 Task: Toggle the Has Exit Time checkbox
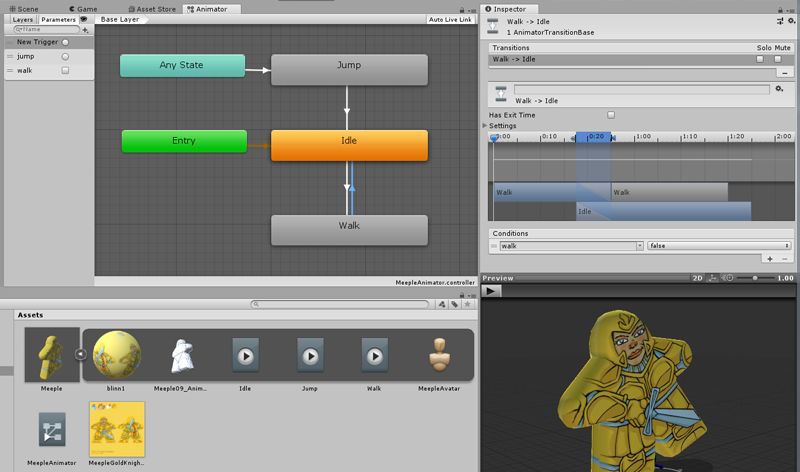click(611, 115)
